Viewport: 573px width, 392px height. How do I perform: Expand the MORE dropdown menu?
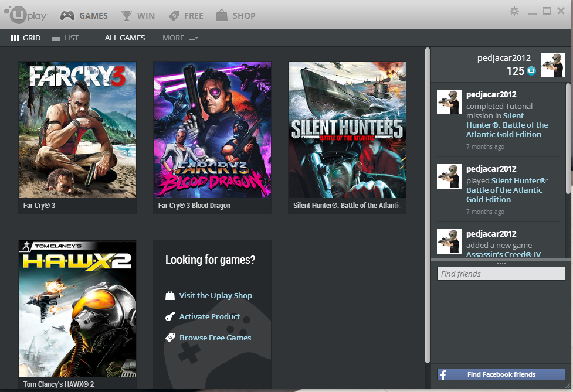(x=180, y=38)
